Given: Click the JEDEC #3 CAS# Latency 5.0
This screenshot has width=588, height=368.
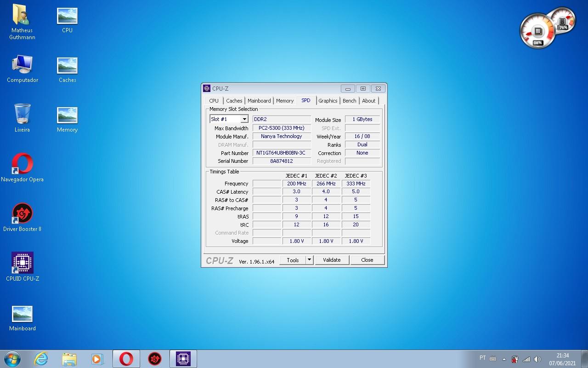Looking at the screenshot, I should coord(356,191).
